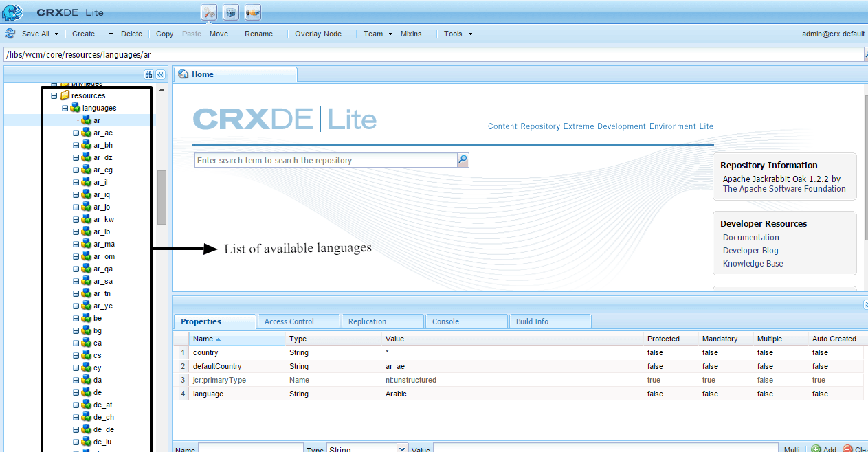Open the Knowledge Base link

coord(753,264)
